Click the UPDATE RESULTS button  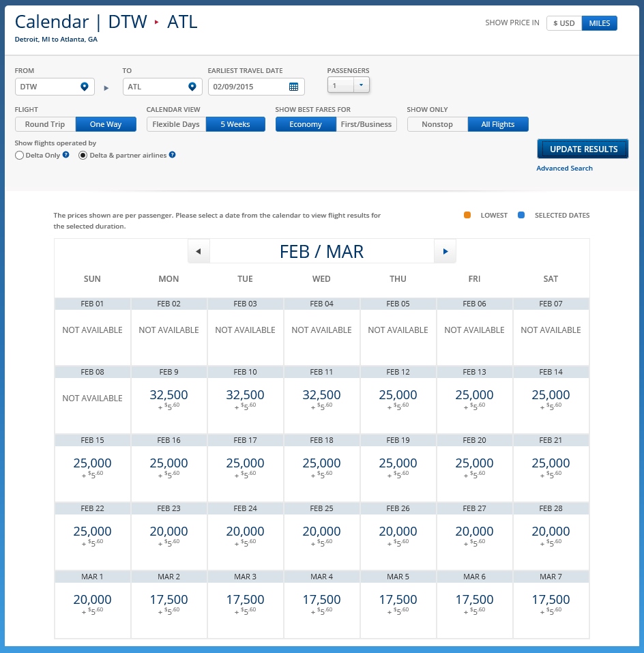pyautogui.click(x=583, y=149)
